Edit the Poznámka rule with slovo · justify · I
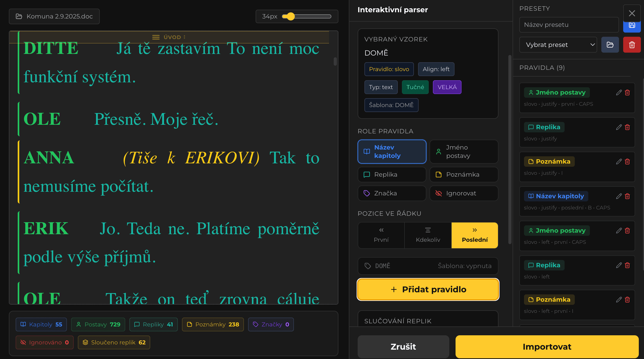644x359 pixels. coord(619,162)
